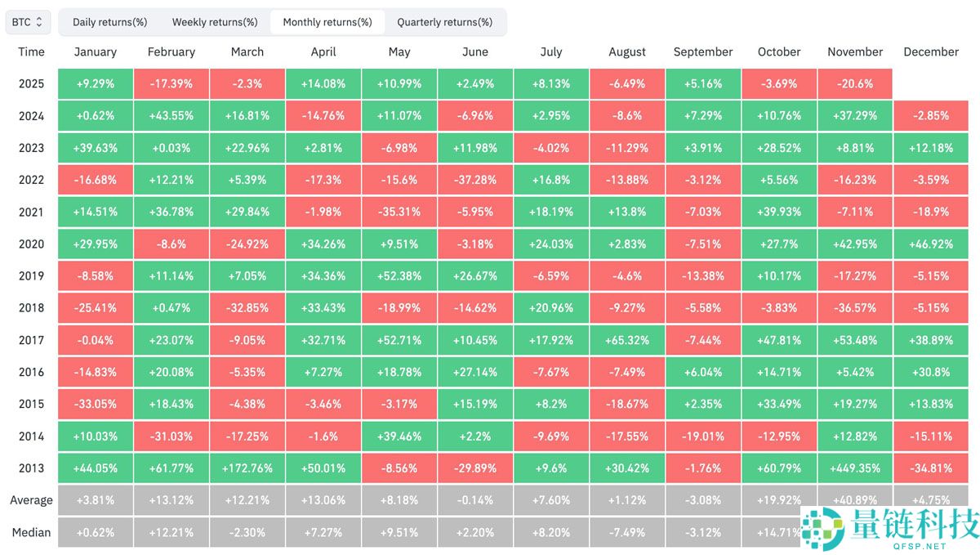Click November 2025 cell showing -20.6%
The image size is (980, 555).
click(855, 83)
